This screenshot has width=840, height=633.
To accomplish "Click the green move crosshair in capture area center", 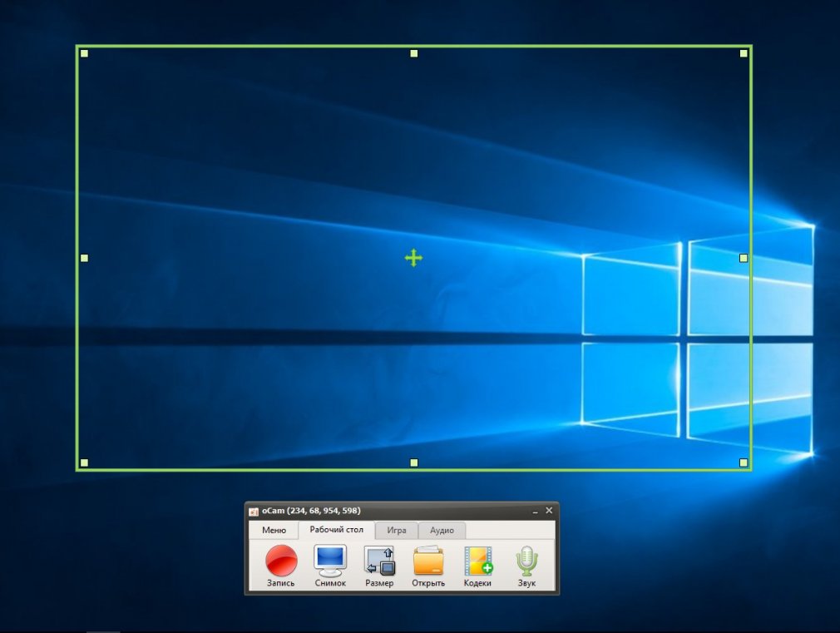I will tap(413, 258).
